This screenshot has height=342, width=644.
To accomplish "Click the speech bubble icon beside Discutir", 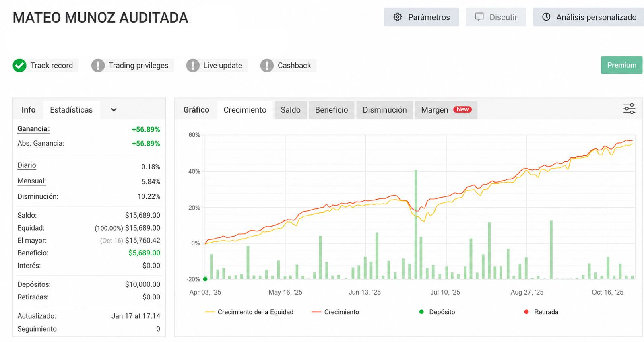I will (x=479, y=17).
